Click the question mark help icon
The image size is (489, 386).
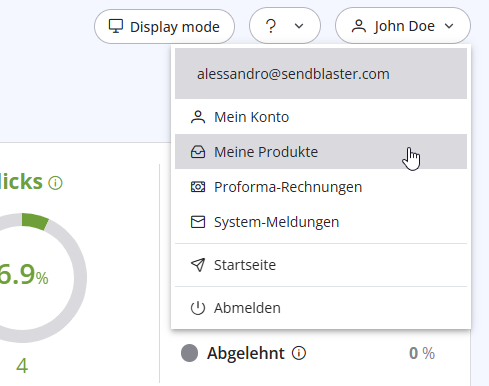(x=271, y=26)
